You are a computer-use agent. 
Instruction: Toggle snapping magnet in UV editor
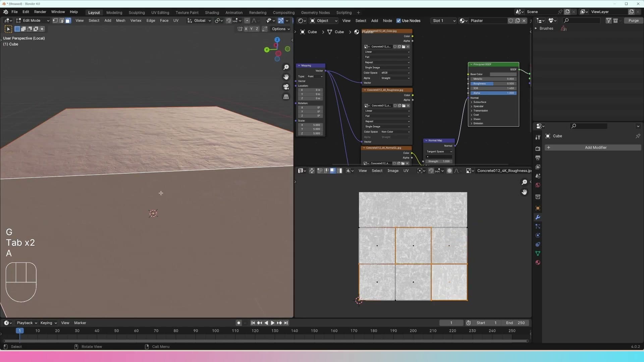(431, 171)
